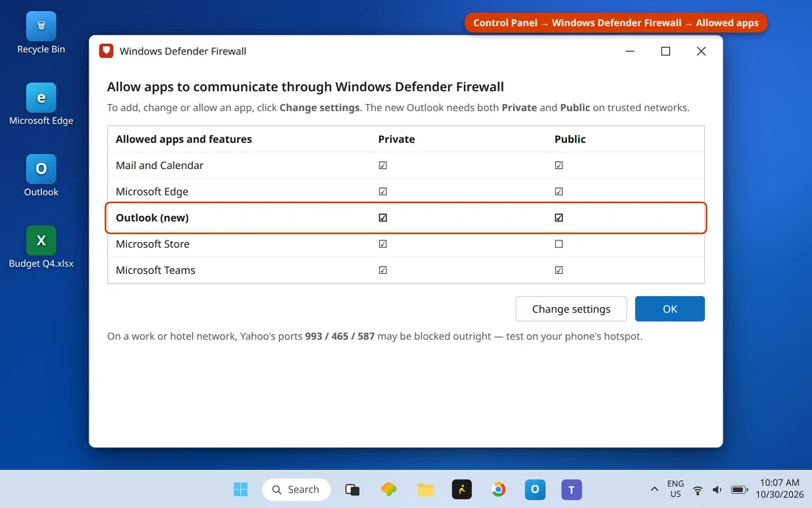This screenshot has height=508, width=812.
Task: Maximize the Windows Defender Firewall window
Action: tap(665, 51)
